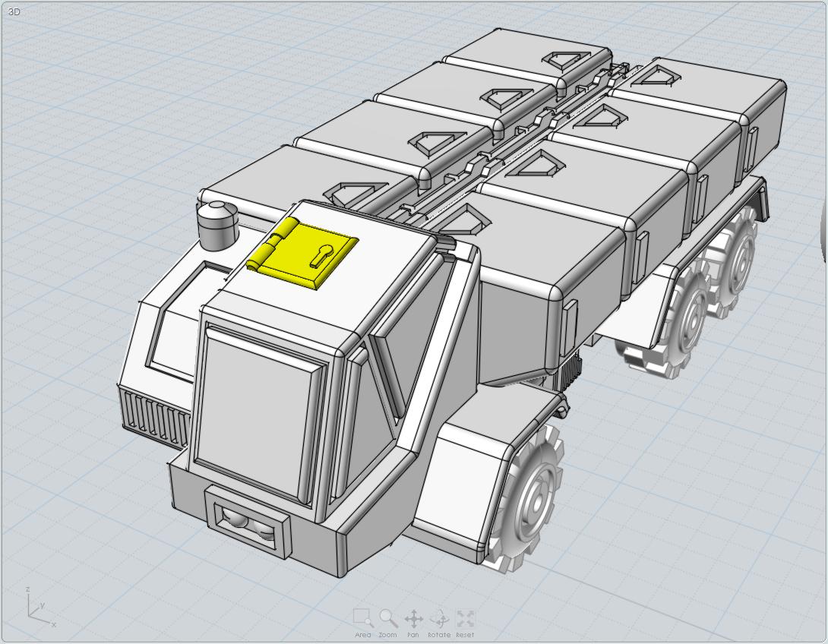Select the Zoom magnifier tool

pyautogui.click(x=388, y=618)
